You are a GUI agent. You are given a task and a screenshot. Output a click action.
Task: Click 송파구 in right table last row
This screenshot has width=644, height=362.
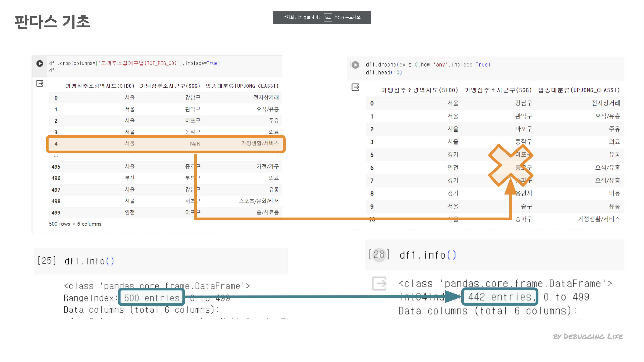click(523, 219)
